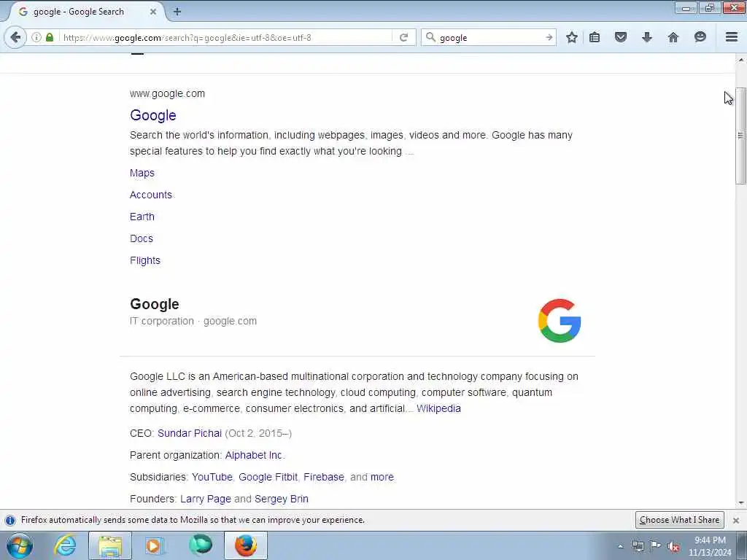Viewport: 747px width, 560px height.
Task: Open the Hello chat smiley icon
Action: click(700, 37)
